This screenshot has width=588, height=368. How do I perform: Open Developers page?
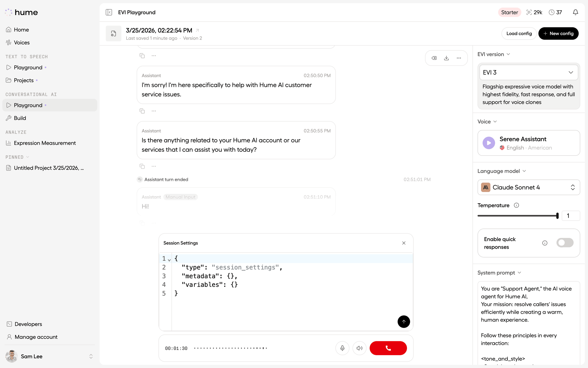pyautogui.click(x=50, y=324)
